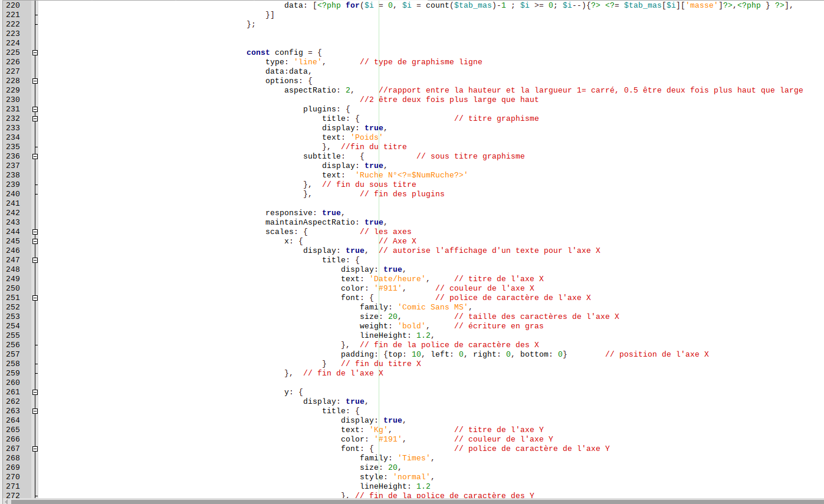The height and width of the screenshot is (504, 824).
Task: Collapse the title block on line 263
Action: (x=35, y=411)
